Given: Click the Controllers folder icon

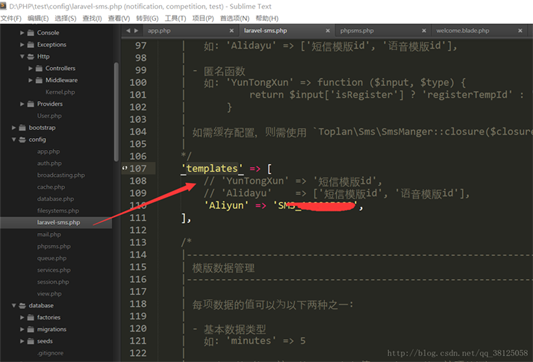Looking at the screenshot, I should tap(39, 68).
